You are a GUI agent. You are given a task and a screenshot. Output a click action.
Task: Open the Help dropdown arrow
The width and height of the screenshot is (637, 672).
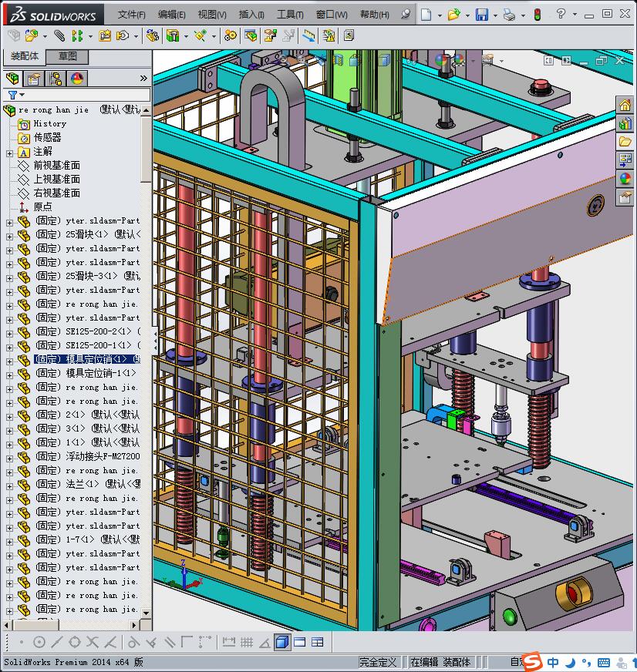[x=575, y=15]
